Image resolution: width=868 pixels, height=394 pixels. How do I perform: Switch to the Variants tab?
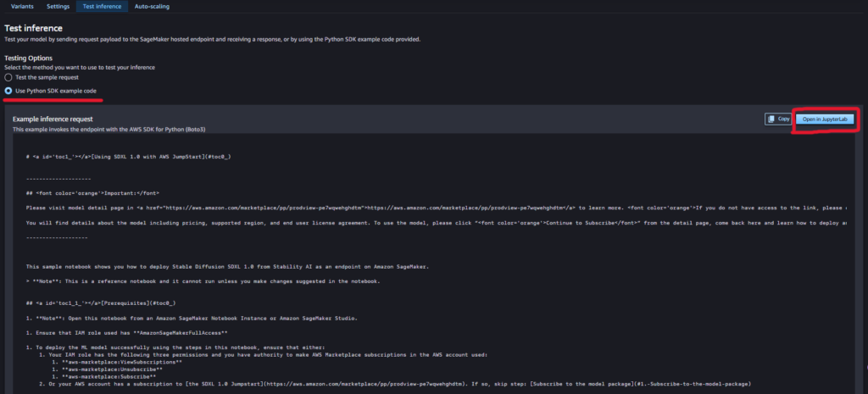tap(22, 7)
